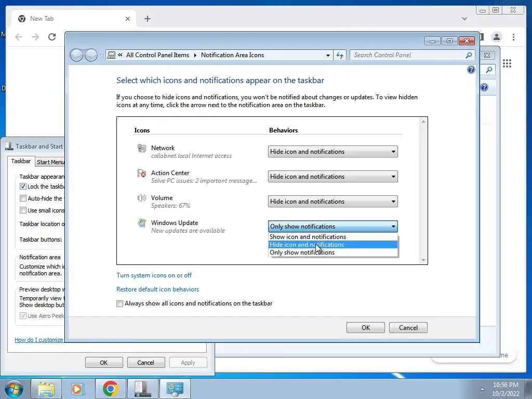Open the Control Panel taskbar icon
The height and width of the screenshot is (399, 532).
point(175,389)
